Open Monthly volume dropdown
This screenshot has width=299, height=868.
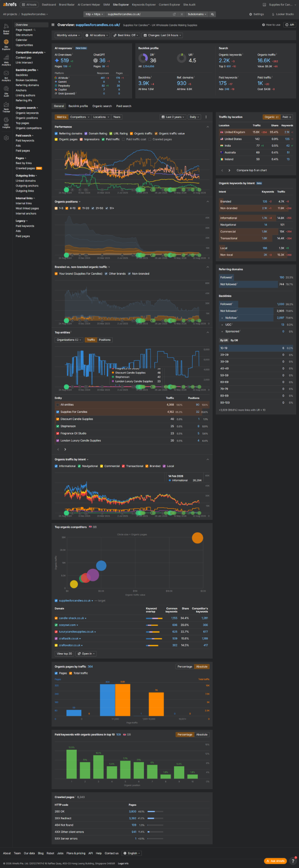click(68, 35)
